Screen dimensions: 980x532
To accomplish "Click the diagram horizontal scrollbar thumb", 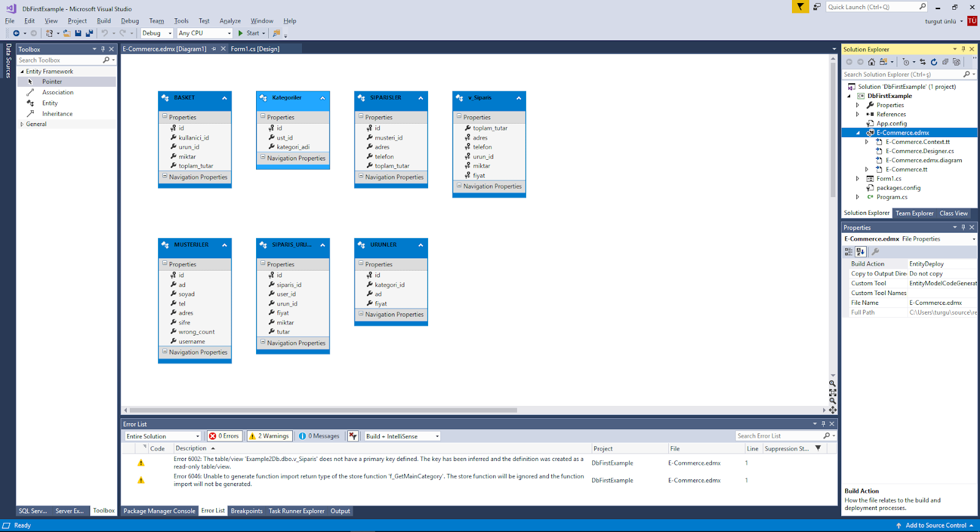I will click(x=323, y=410).
